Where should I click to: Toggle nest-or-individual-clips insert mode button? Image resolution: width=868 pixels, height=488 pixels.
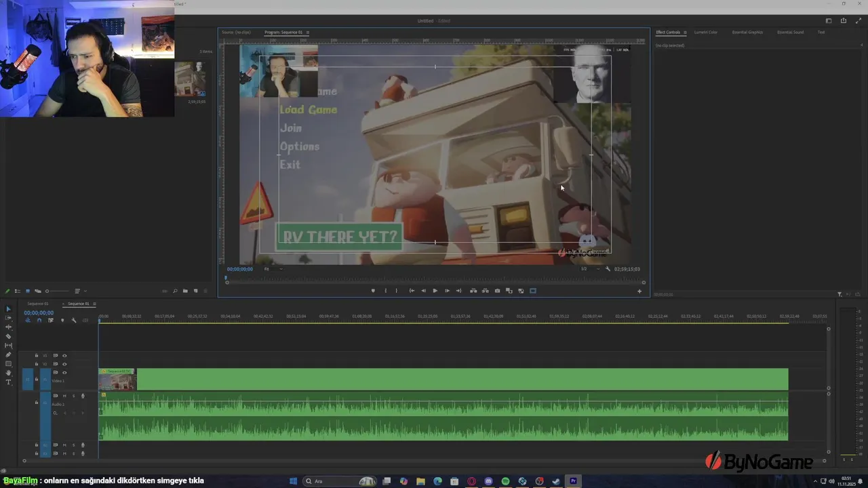point(28,321)
